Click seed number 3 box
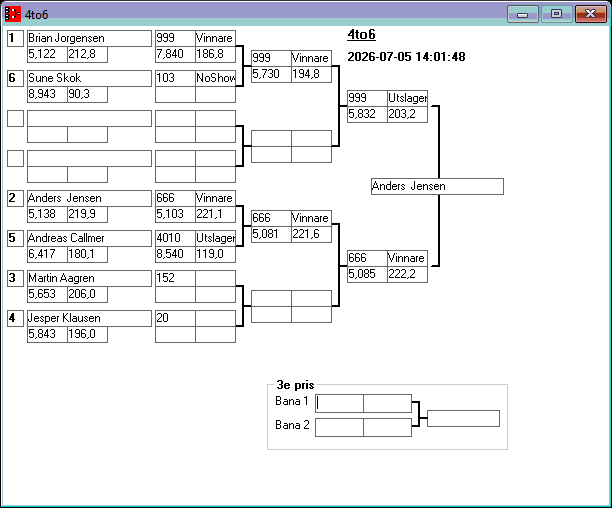Screen dimensions: 612x508 [16, 278]
